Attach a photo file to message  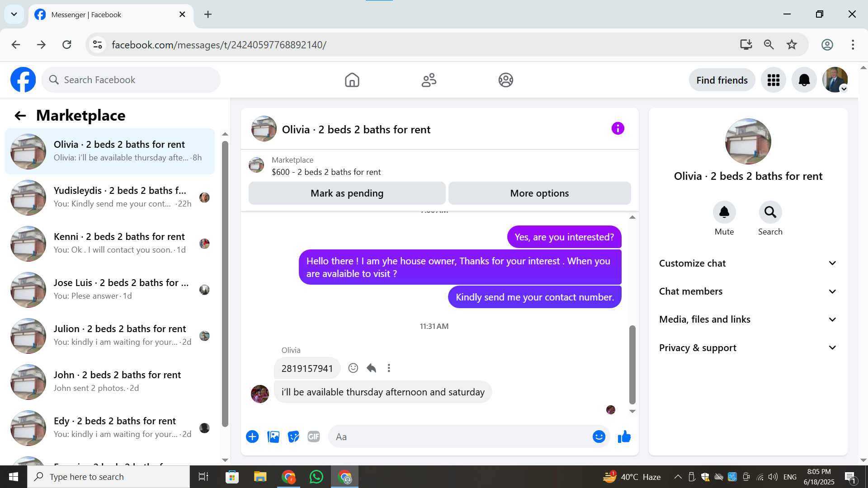(x=274, y=437)
